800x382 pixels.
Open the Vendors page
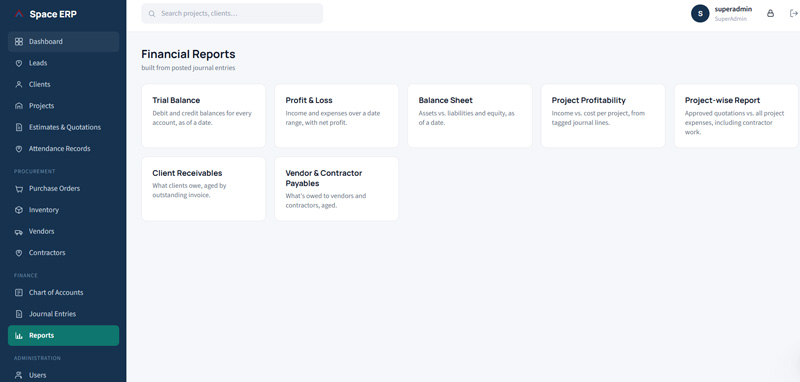[x=63, y=232]
